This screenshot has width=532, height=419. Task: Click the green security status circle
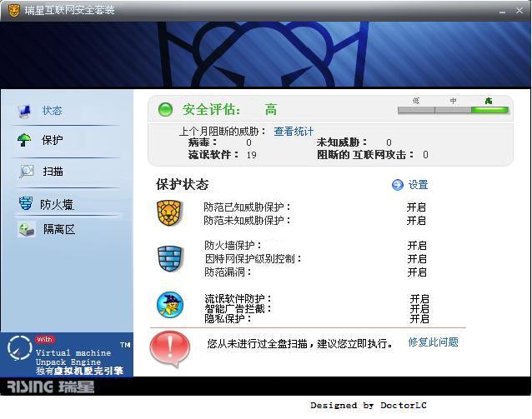(x=165, y=109)
